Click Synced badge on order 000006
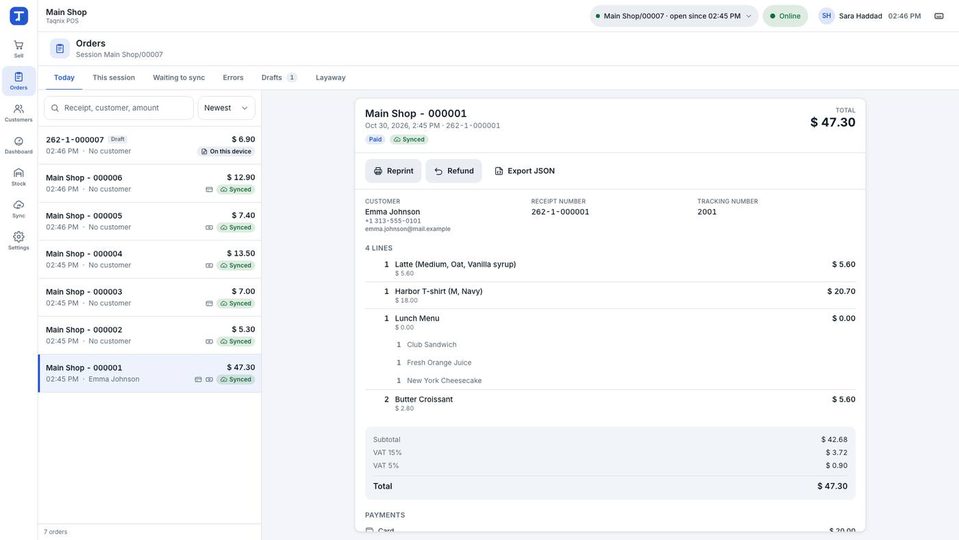959x540 pixels. click(x=236, y=190)
